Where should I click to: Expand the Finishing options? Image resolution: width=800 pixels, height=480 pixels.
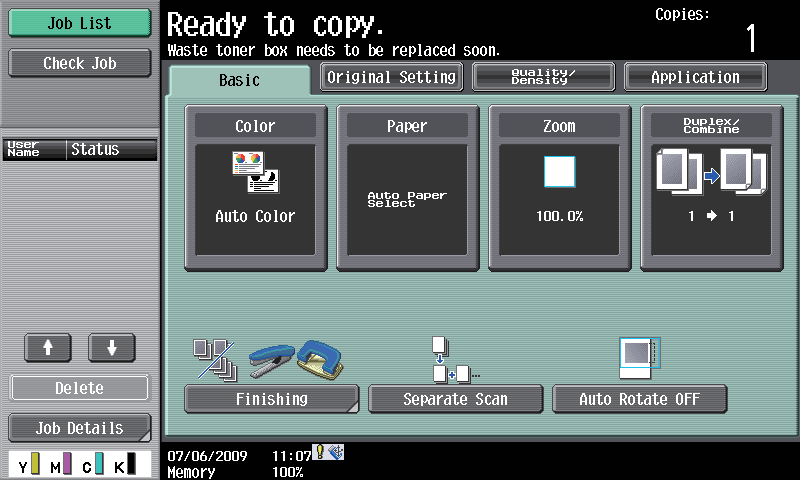(x=271, y=399)
